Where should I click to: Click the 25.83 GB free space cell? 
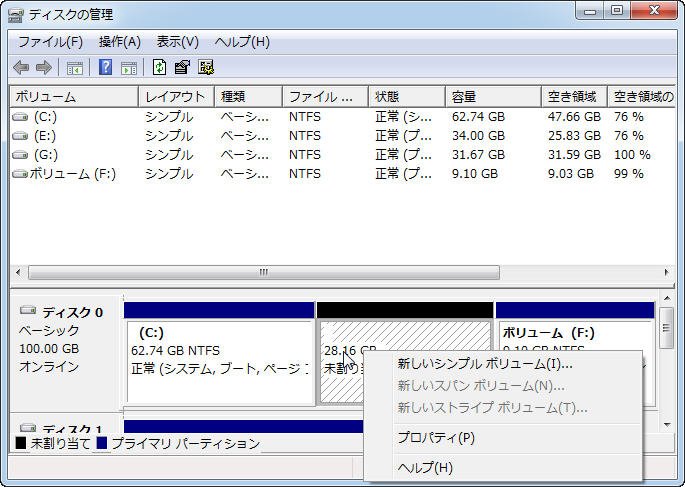(574, 136)
